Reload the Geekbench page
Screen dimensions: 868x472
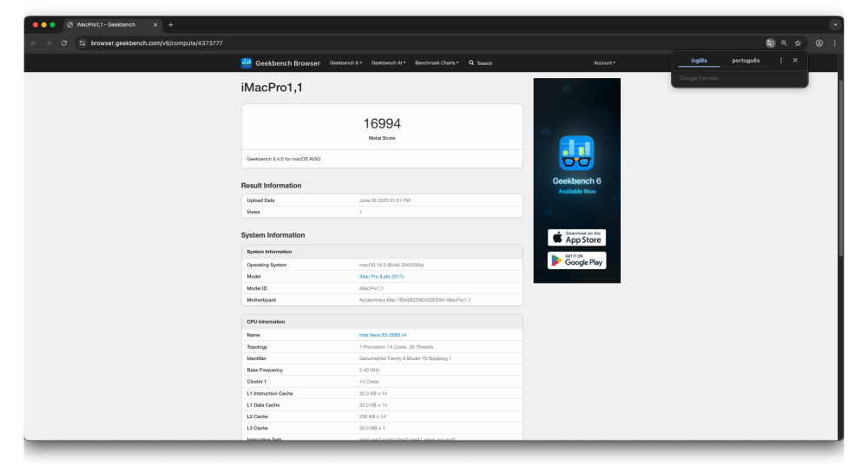click(64, 43)
